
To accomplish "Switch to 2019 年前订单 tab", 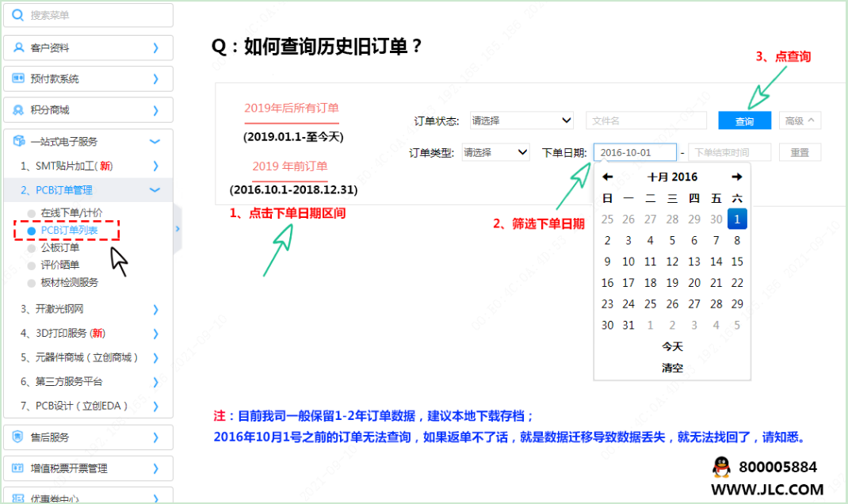I will click(289, 166).
